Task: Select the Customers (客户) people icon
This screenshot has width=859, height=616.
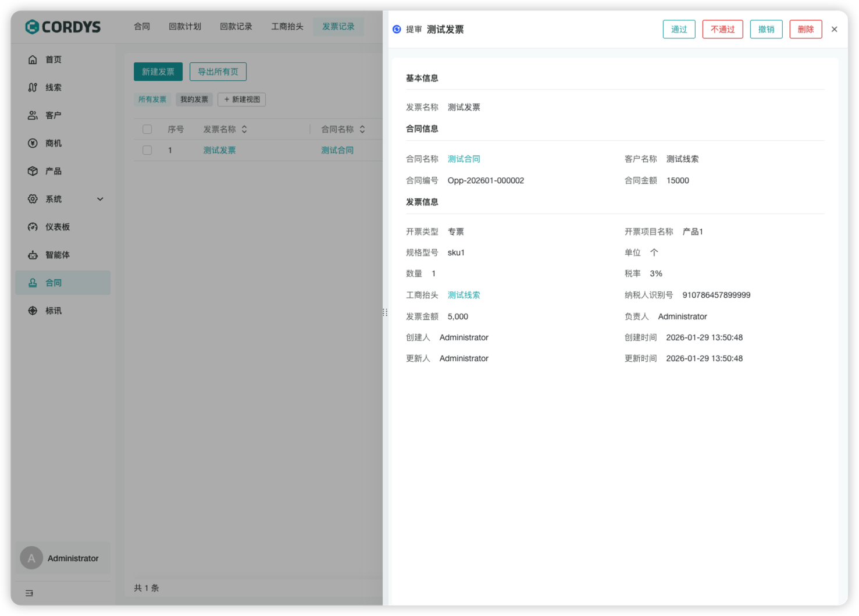Action: click(33, 115)
